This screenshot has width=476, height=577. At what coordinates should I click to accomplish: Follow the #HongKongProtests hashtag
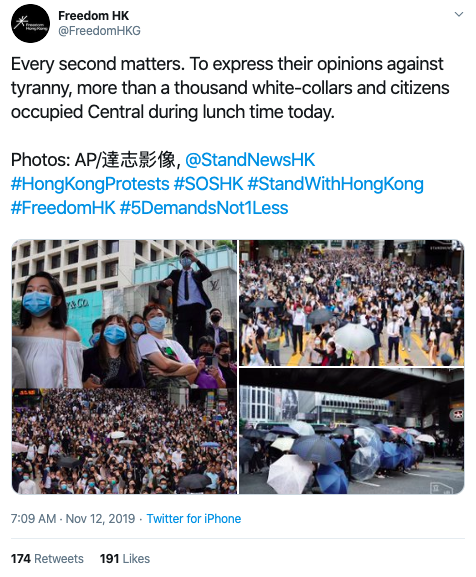coord(90,184)
